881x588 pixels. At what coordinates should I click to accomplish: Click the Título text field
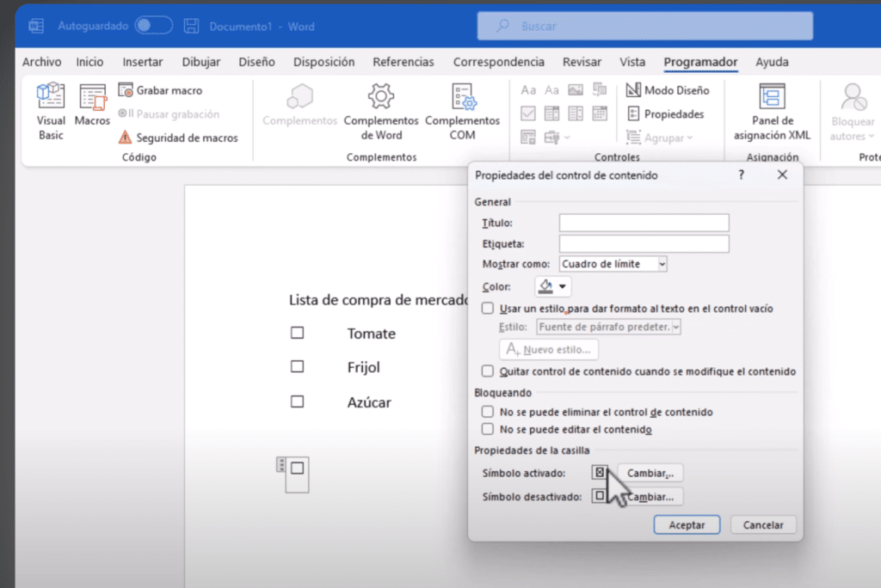tap(644, 224)
